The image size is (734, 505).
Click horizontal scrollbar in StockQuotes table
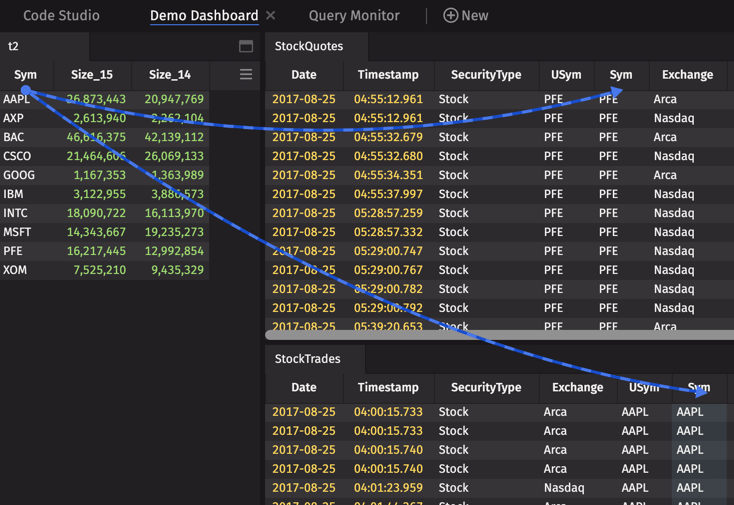click(x=500, y=336)
